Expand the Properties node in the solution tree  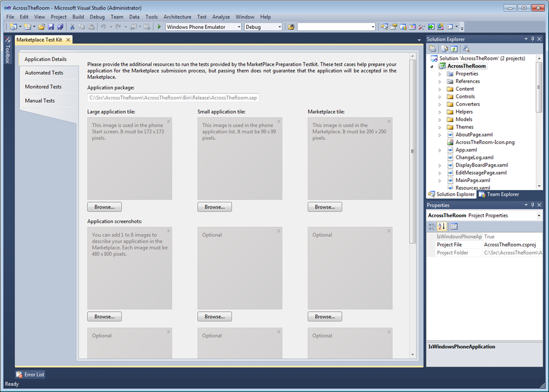click(x=440, y=74)
